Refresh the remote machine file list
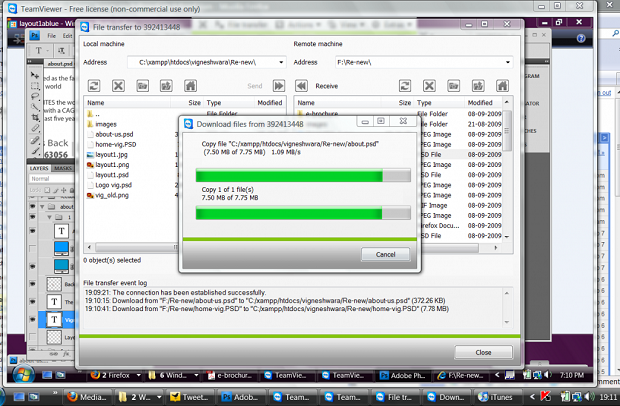The image size is (620, 406). tap(405, 86)
